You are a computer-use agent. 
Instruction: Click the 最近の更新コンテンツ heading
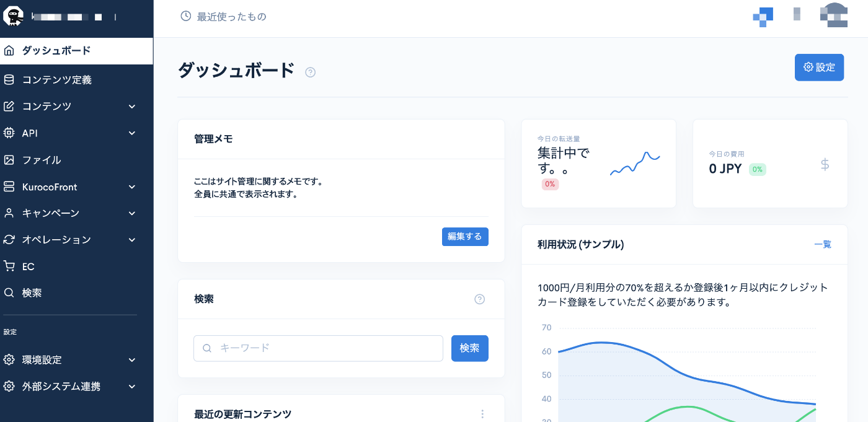tap(243, 414)
